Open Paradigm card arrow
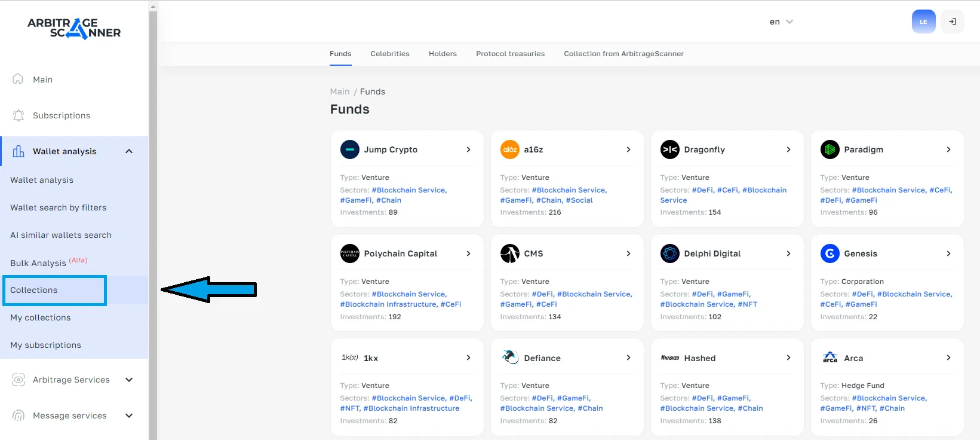Image resolution: width=980 pixels, height=440 pixels. point(948,149)
